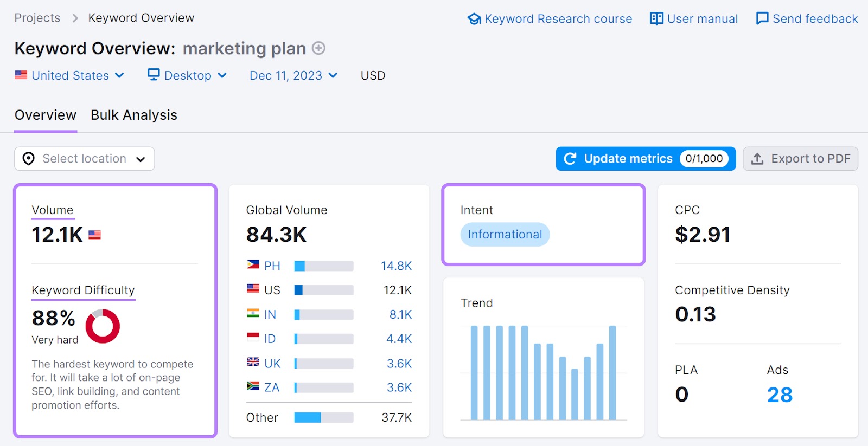Viewport: 868px width, 446px height.
Task: Click the 84.3K Global Volume value
Action: pyautogui.click(x=276, y=235)
